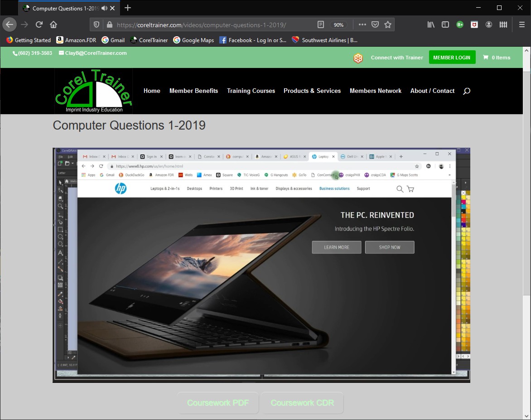The width and height of the screenshot is (531, 420).
Task: Open the tracking protection shield panel
Action: click(x=97, y=25)
